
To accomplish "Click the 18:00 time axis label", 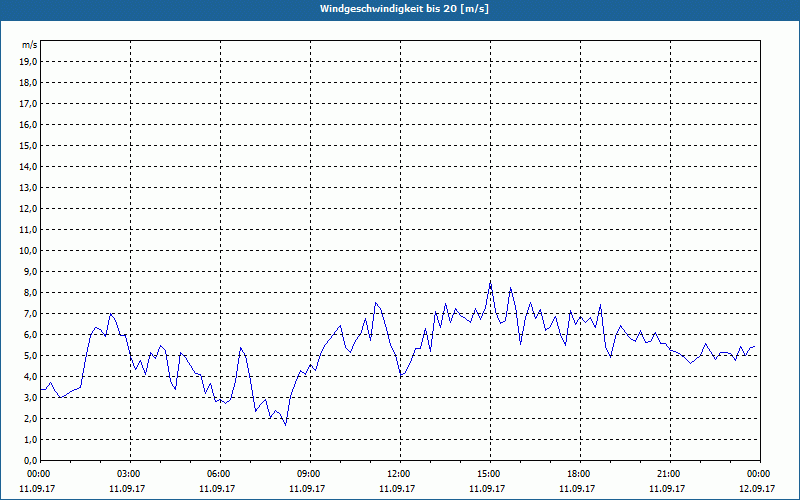I will click(x=580, y=474).
